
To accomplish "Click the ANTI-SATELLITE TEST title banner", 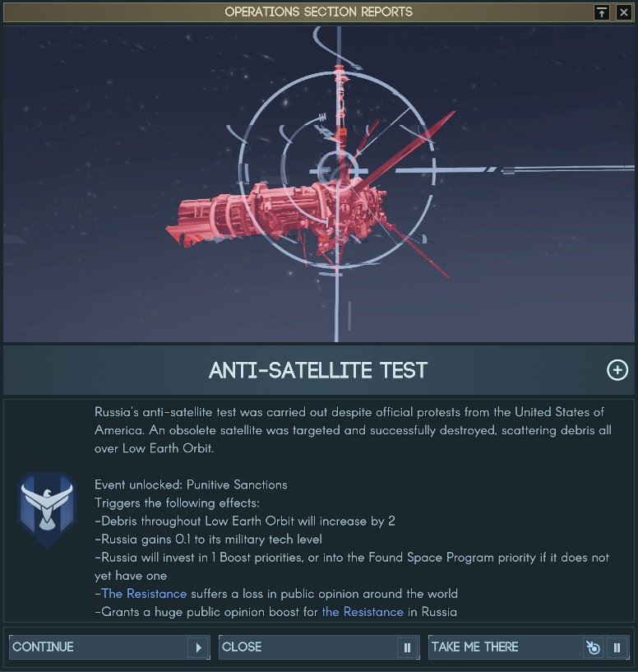I will click(x=319, y=370).
